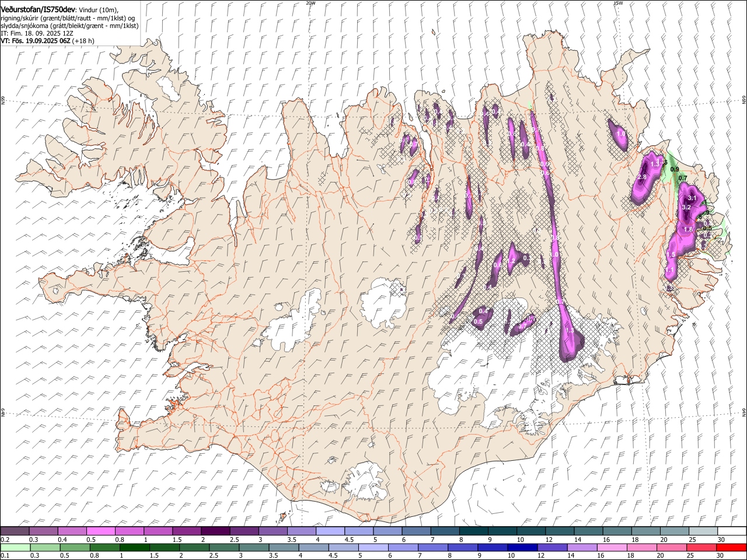Click the '(+18 h)' forecast offset text
Screen dimensions: 747x560
click(x=83, y=41)
